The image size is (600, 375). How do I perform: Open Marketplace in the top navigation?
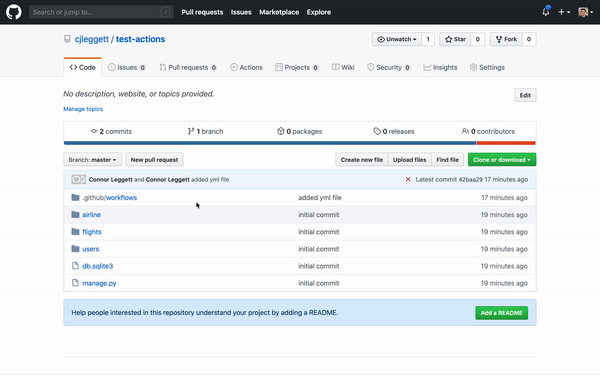(279, 12)
